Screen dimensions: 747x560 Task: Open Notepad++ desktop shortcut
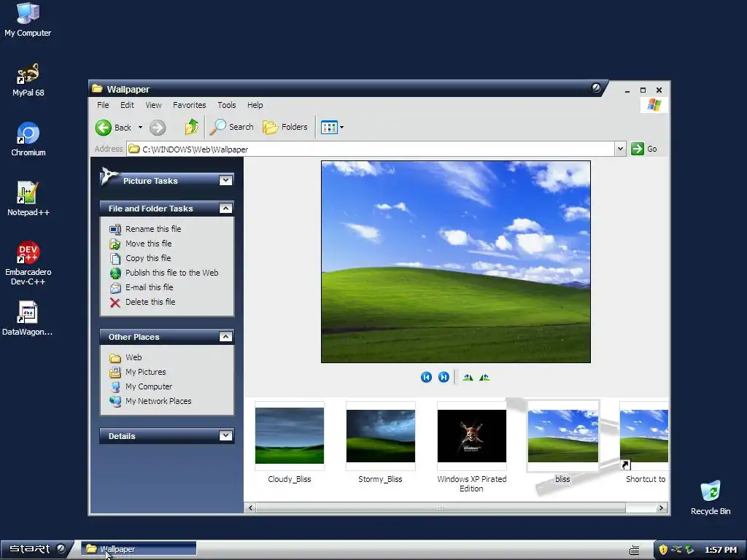tap(28, 199)
